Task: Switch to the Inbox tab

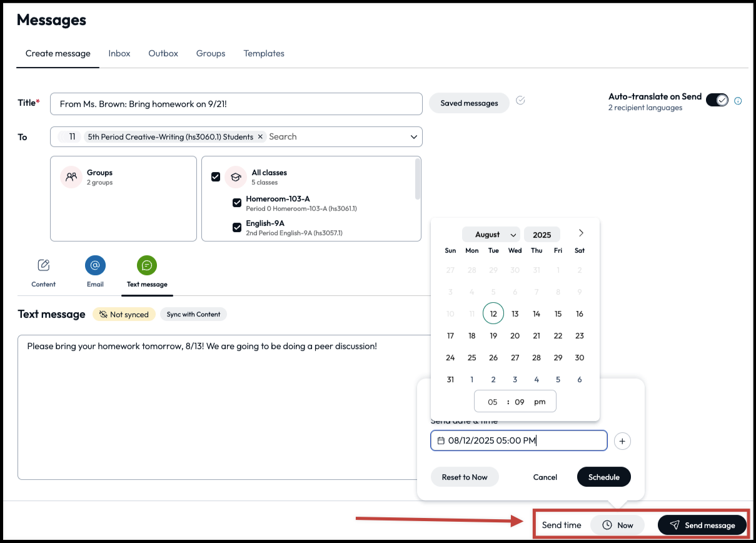Action: coord(119,53)
